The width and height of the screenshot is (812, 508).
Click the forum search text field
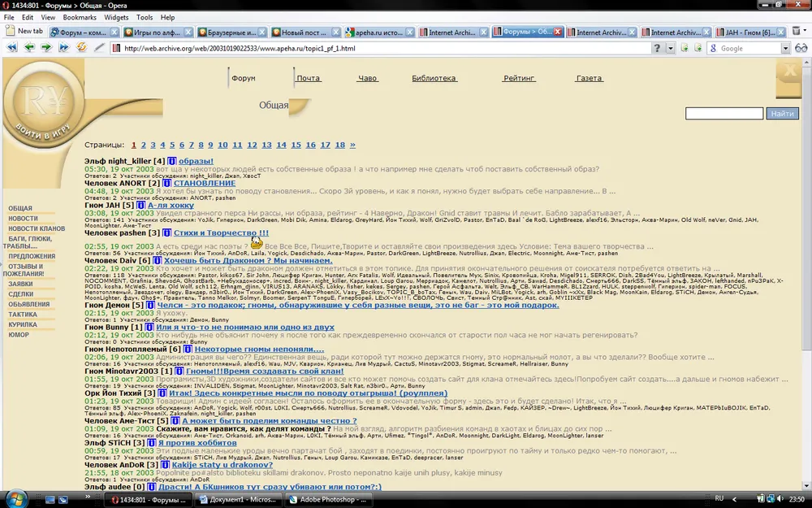tap(723, 114)
